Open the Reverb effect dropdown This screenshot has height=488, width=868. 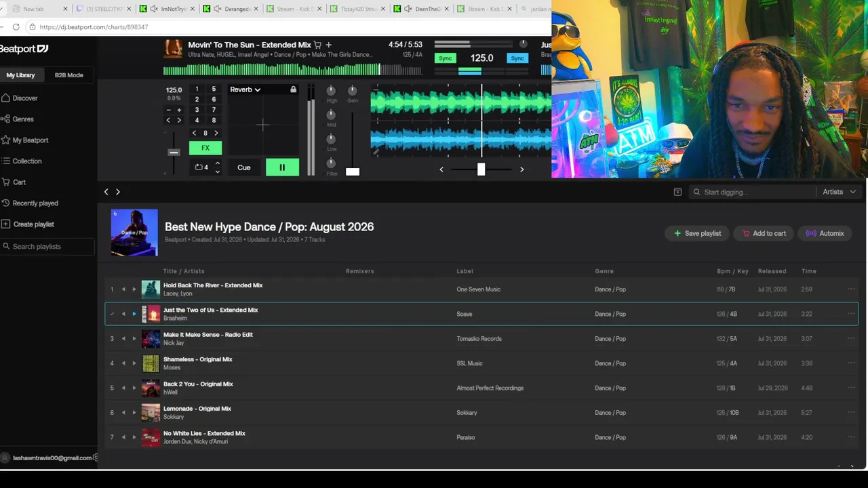point(245,89)
